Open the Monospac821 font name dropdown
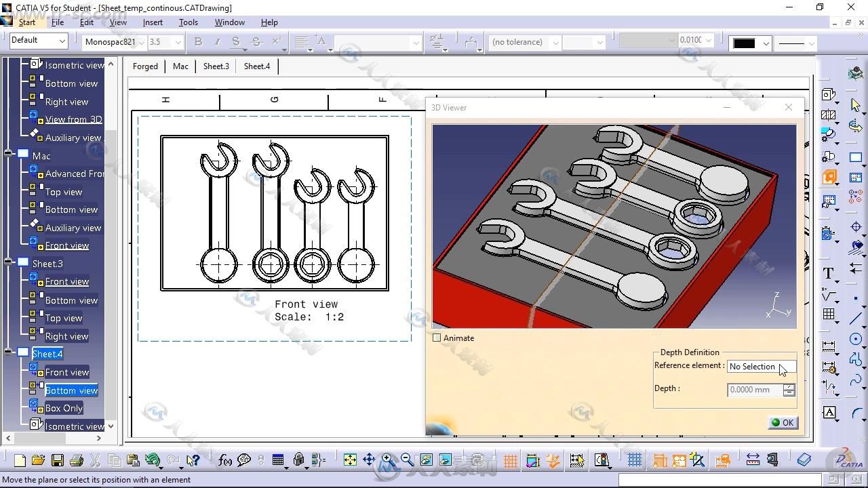This screenshot has height=488, width=868. tap(141, 42)
